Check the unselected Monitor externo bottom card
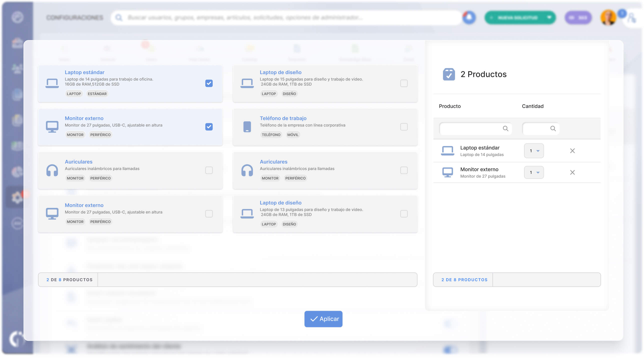Viewport: 644px width, 361px height. (x=209, y=214)
